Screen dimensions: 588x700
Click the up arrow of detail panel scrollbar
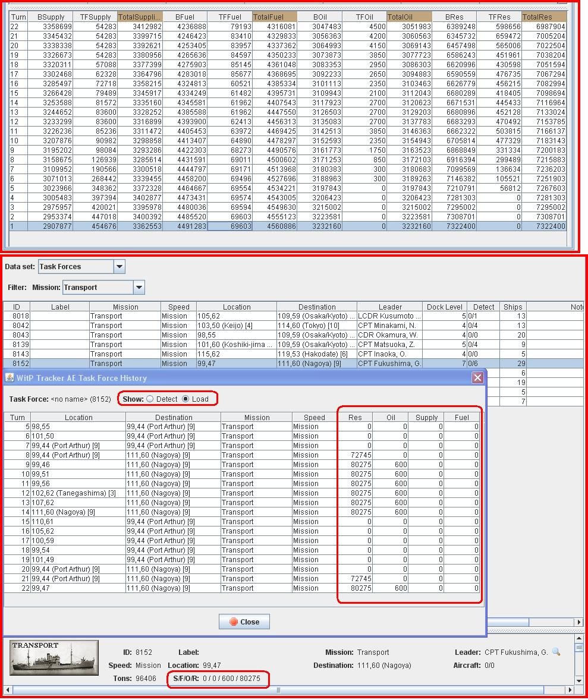[580, 638]
